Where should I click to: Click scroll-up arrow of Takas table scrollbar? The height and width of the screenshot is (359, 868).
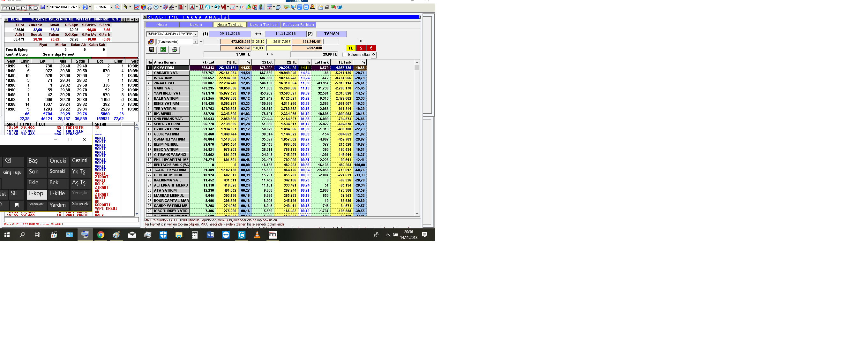click(x=417, y=62)
